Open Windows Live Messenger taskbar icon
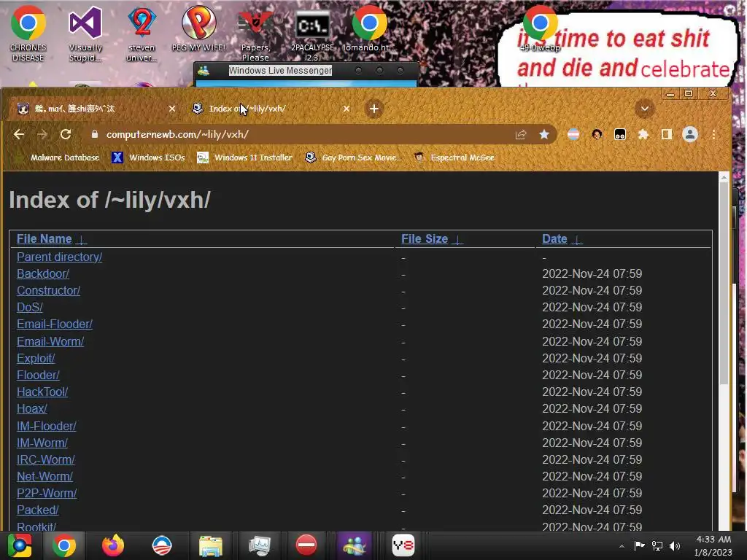747x560 pixels. tap(354, 545)
